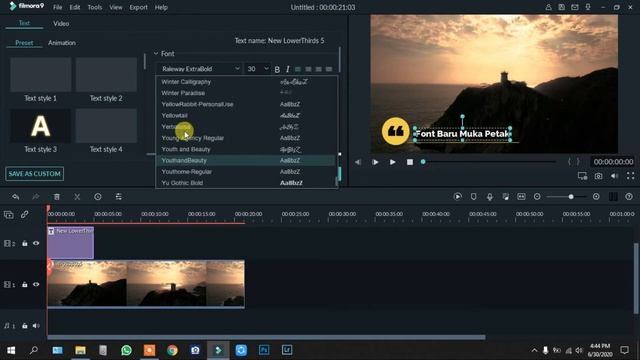The height and width of the screenshot is (360, 640).
Task: Open the edit adjust sliders icon
Action: (118, 197)
